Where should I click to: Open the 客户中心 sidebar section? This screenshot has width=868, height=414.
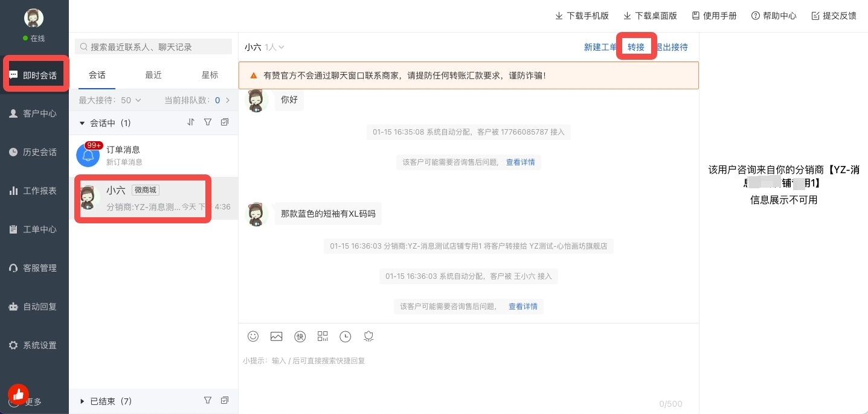[x=34, y=113]
